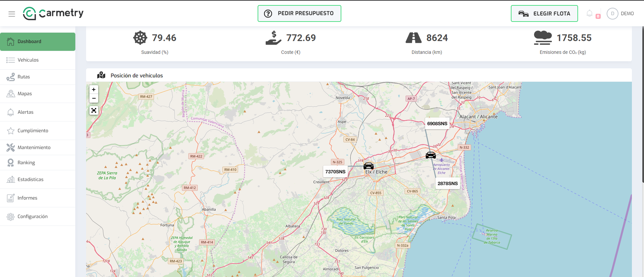644x277 pixels.
Task: Click the Posición de vehículos heading
Action: 137,75
